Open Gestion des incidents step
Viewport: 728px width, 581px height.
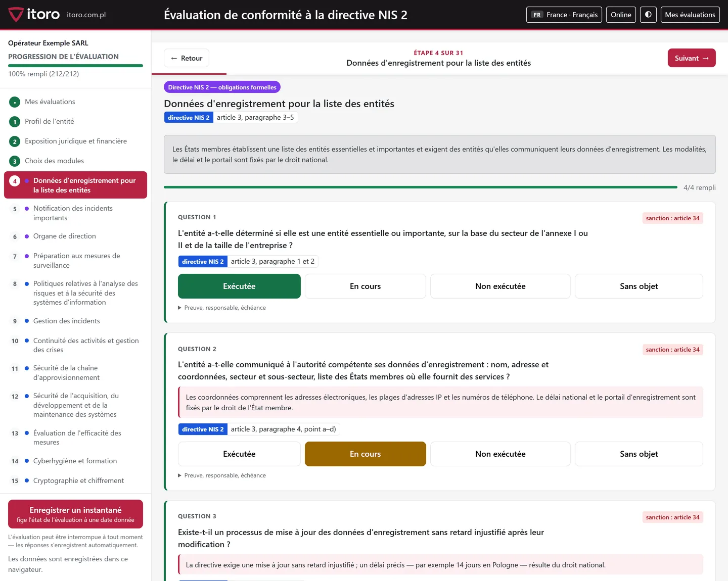(75, 321)
